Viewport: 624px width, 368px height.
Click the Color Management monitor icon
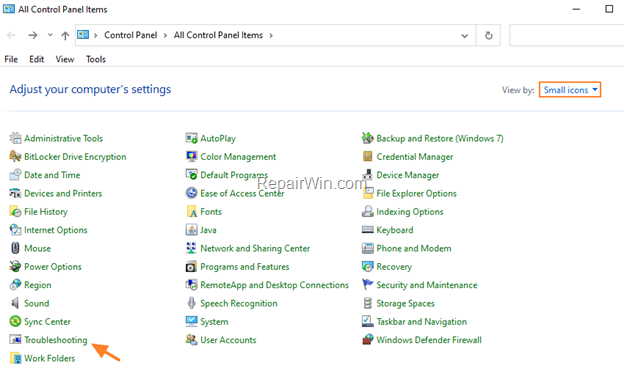tap(191, 156)
